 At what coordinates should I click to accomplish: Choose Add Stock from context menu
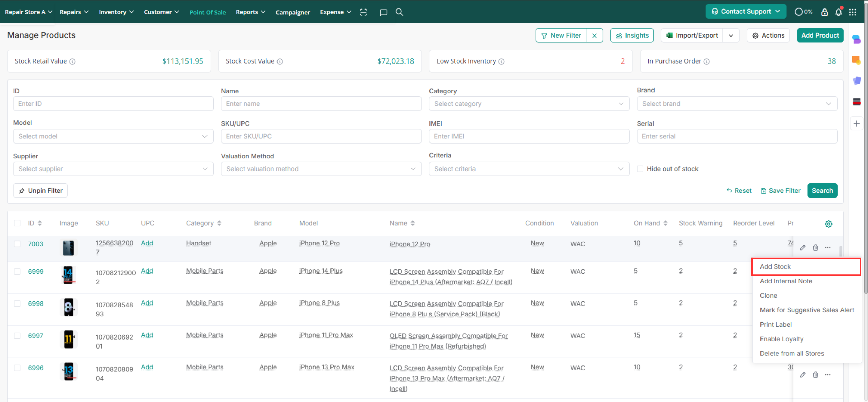click(x=806, y=266)
